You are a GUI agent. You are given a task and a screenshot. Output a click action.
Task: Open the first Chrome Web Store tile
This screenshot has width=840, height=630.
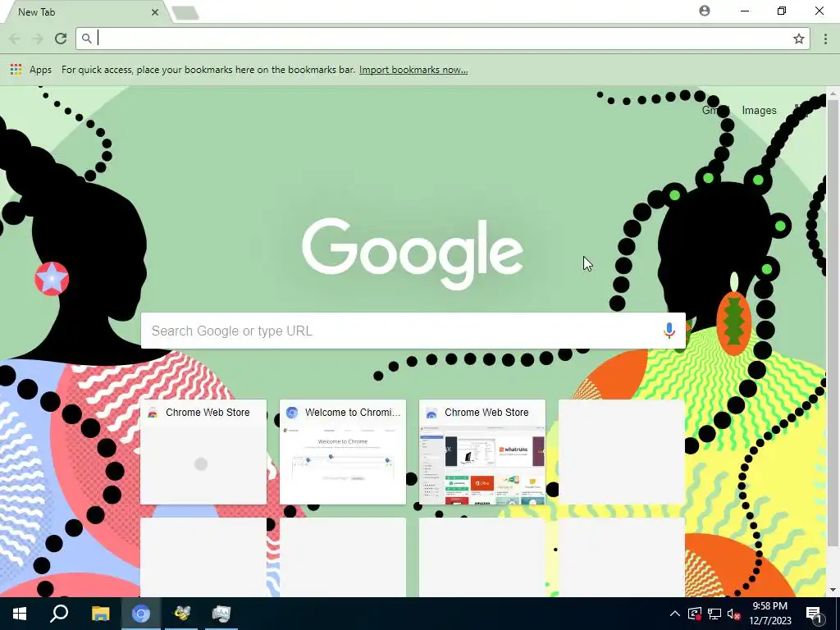tap(203, 452)
